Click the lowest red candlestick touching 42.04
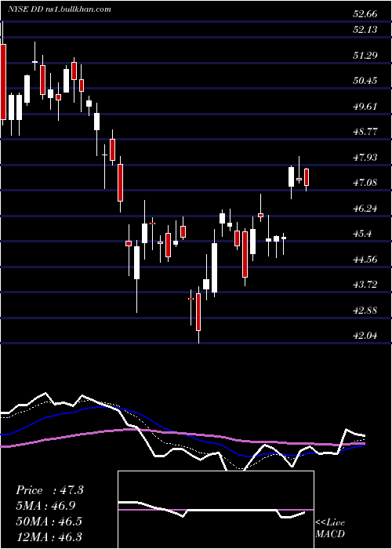Viewport: 392px width, 549px height. point(198,312)
